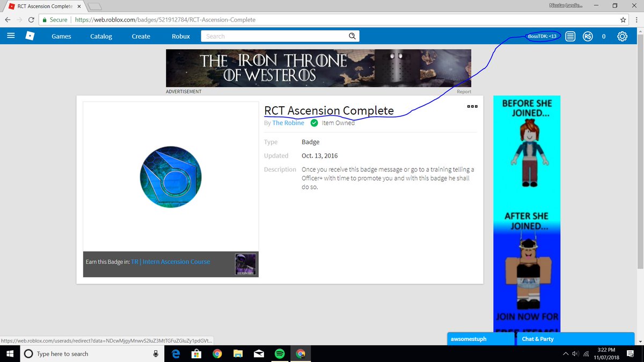
Task: Open the Catalog menu item
Action: [x=101, y=36]
